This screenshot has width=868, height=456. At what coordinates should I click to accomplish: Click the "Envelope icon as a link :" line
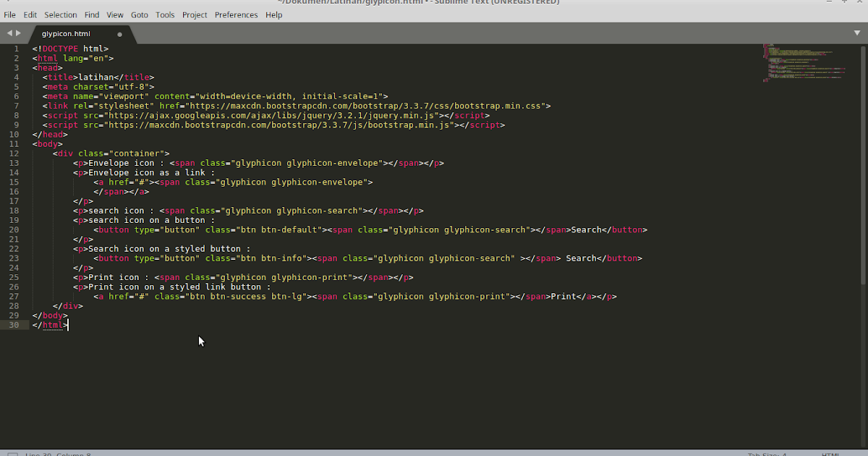(144, 172)
